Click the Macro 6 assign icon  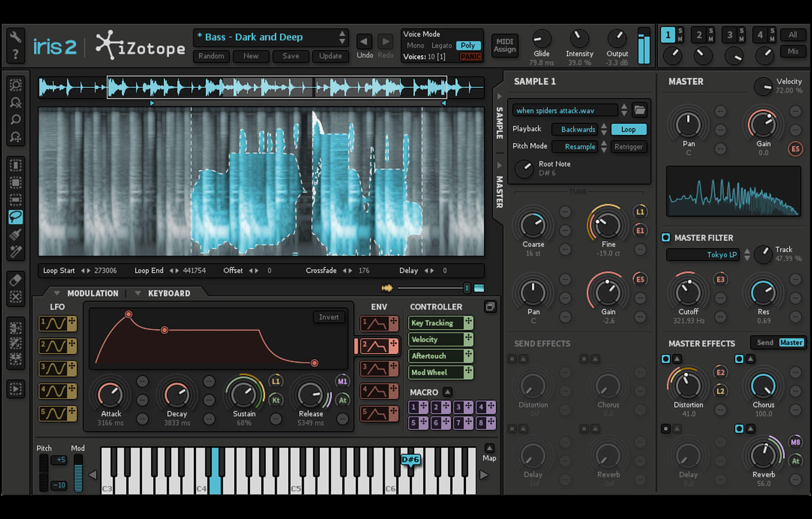pyautogui.click(x=446, y=422)
